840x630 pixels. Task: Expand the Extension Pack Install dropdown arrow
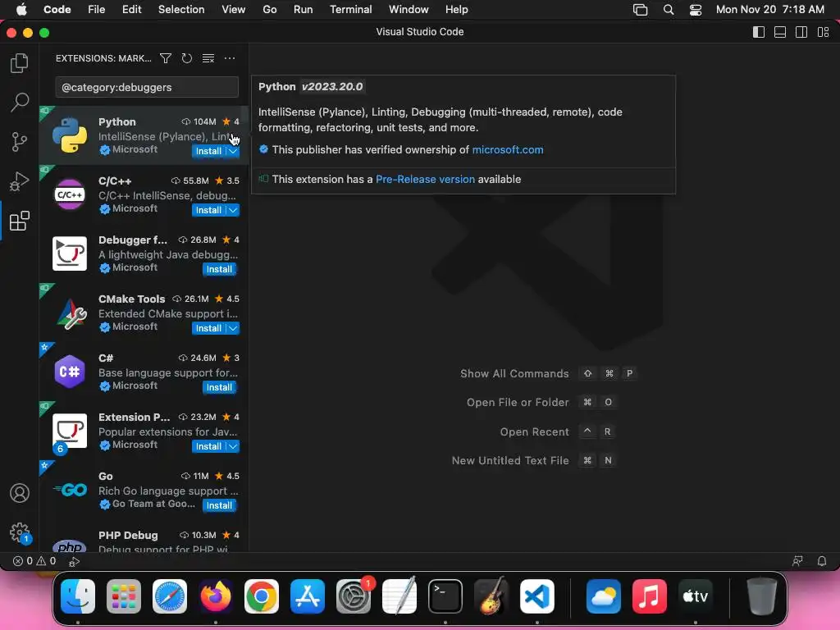tap(233, 446)
